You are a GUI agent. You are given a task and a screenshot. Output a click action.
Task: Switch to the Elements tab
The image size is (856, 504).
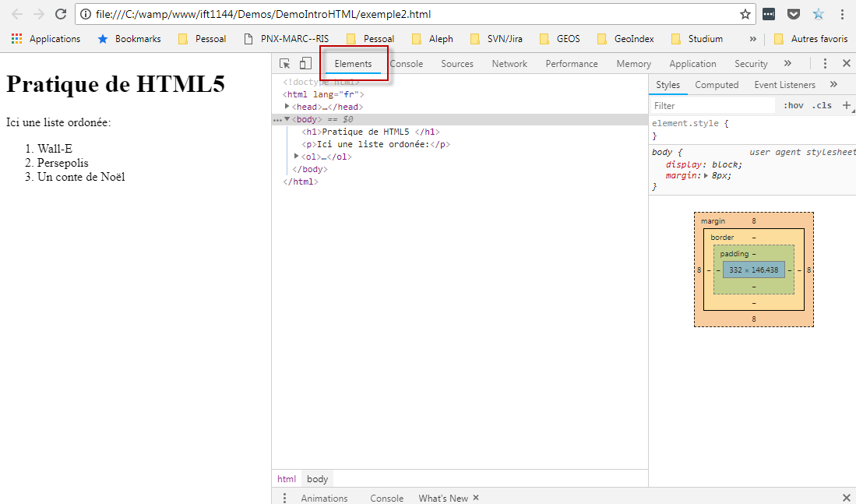click(353, 64)
